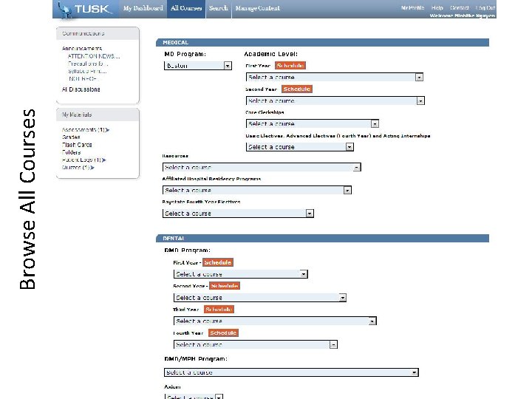Open the All Discussions link
This screenshot has width=532, height=399.
[x=81, y=89]
